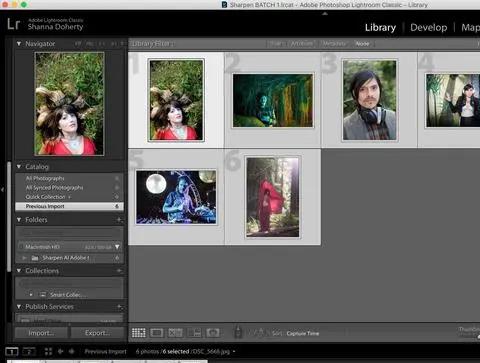Viewport: 480px width, 363px height.
Task: Click main window display button 1
Action: coord(12,351)
